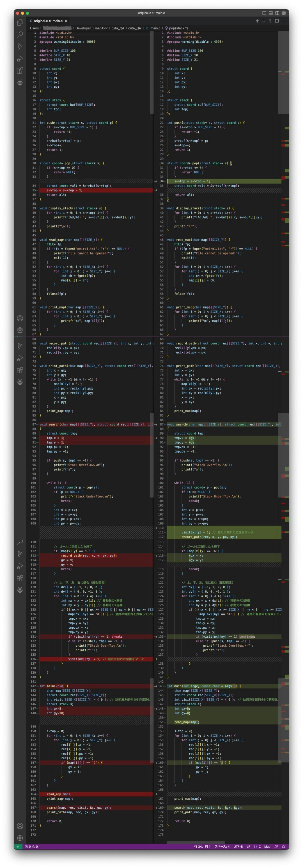
Task: Select UTF-8 encoding picker
Action: pos(238,846)
